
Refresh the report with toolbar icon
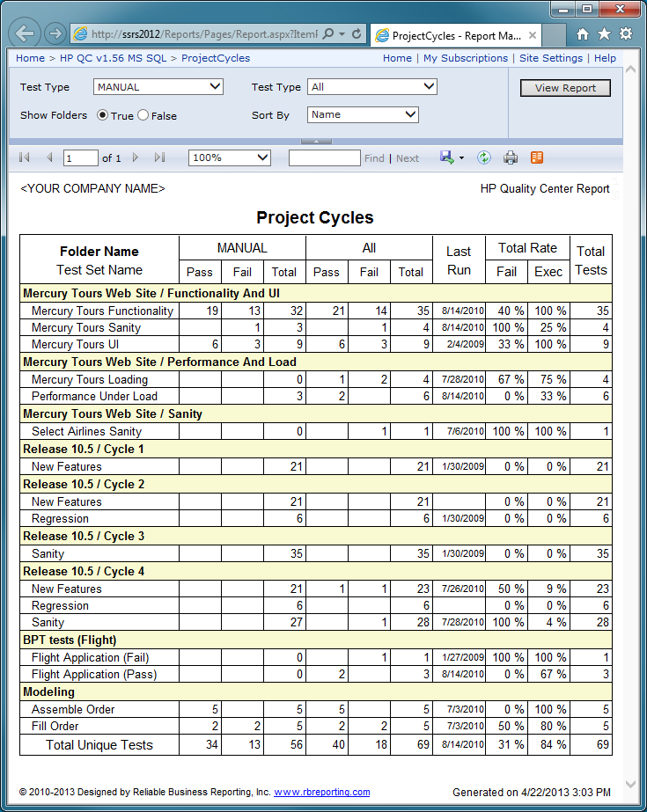click(x=484, y=157)
